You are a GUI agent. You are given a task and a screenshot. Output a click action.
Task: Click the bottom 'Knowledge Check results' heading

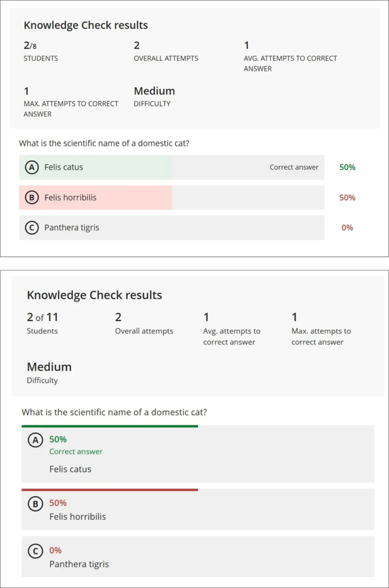pos(95,295)
